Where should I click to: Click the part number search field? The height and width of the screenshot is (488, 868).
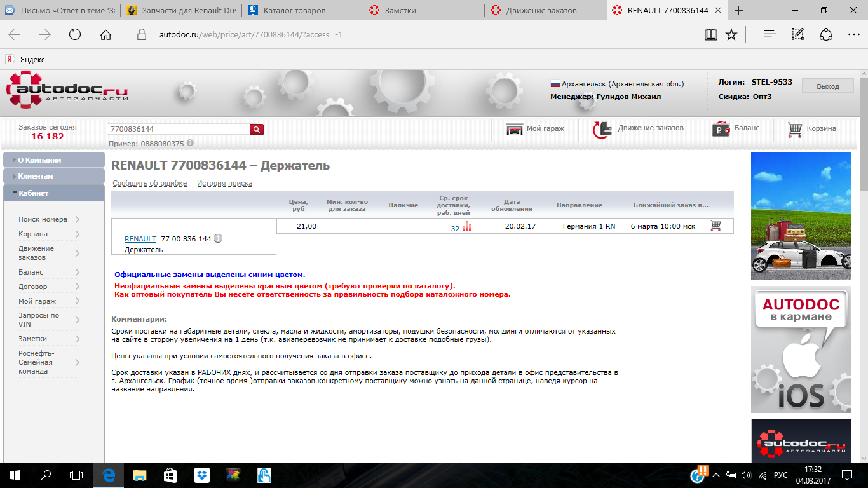(x=178, y=130)
